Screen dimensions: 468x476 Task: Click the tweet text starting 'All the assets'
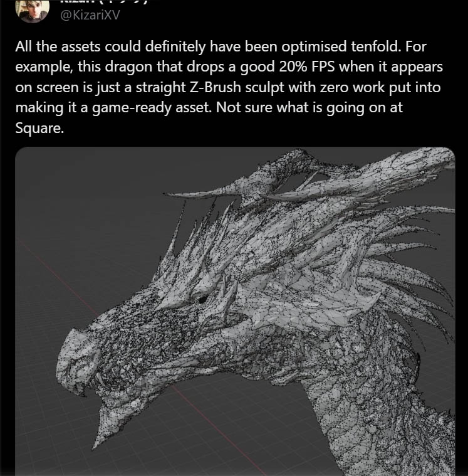point(229,87)
